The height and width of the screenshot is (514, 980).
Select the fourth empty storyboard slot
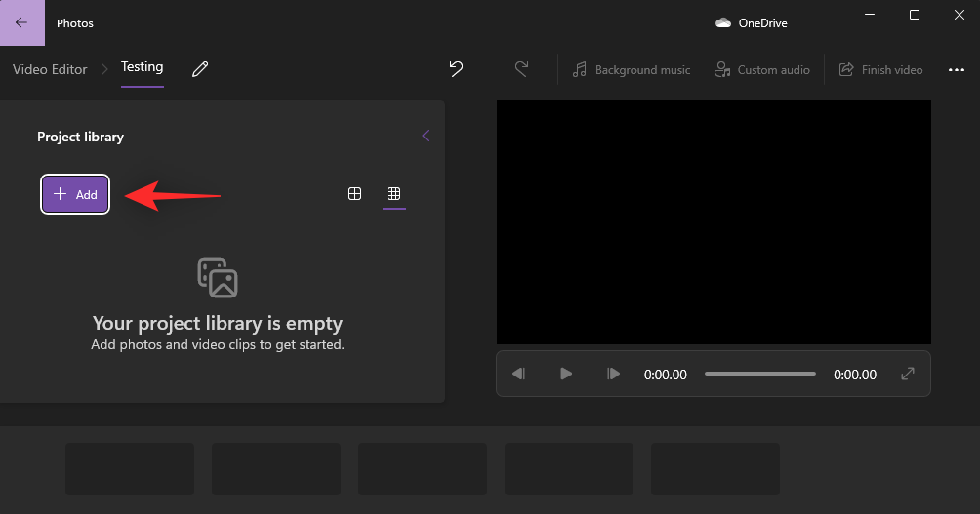569,469
